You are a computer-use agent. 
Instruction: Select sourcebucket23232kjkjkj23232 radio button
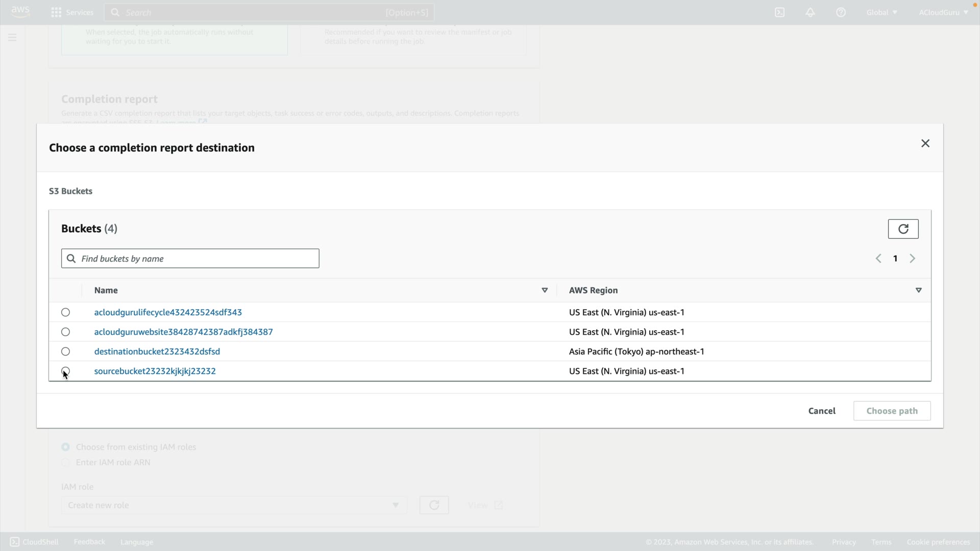(65, 371)
